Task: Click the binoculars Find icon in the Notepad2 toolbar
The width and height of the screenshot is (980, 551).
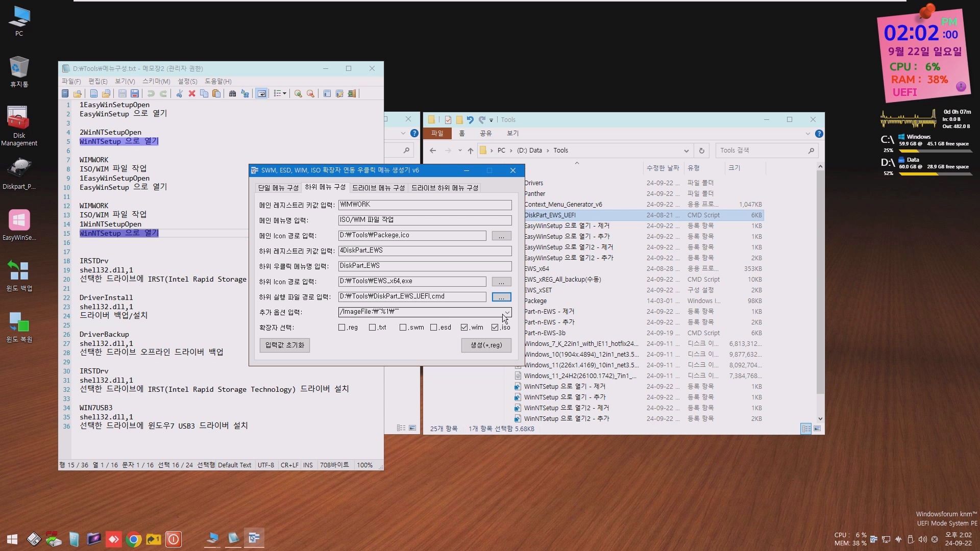Action: click(232, 93)
